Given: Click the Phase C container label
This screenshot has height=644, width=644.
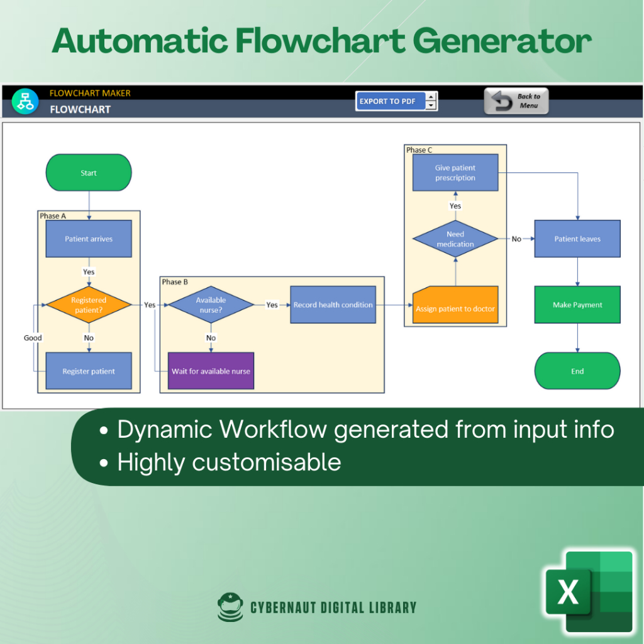Looking at the screenshot, I should (x=419, y=150).
